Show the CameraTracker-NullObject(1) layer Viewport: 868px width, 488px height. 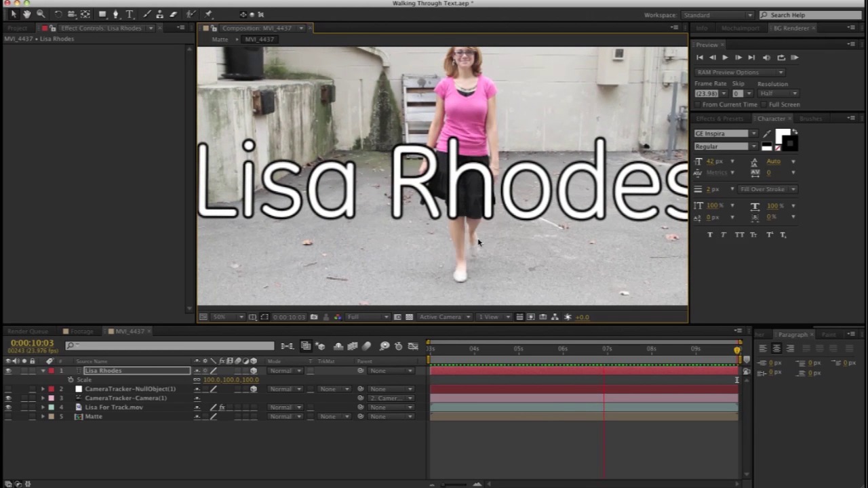8,389
